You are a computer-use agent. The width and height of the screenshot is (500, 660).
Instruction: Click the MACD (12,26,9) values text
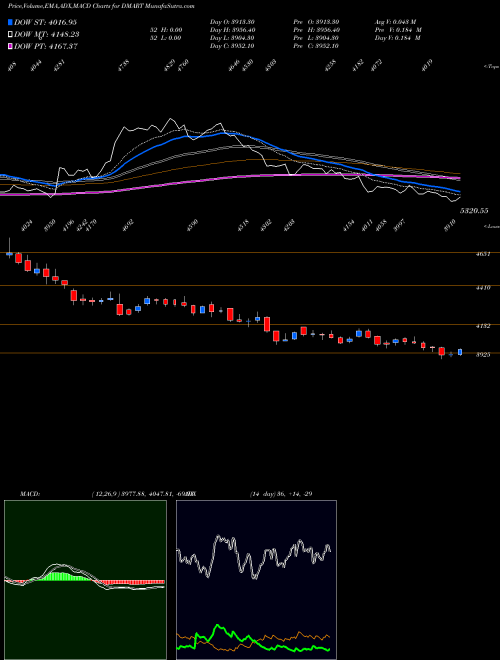click(x=144, y=494)
